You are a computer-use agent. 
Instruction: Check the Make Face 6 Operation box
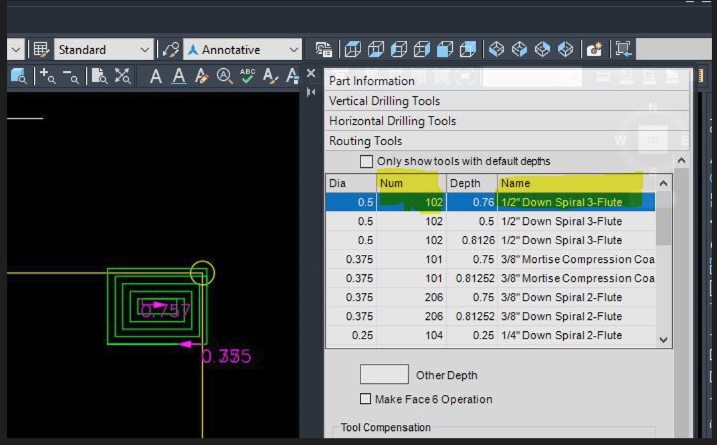point(365,399)
